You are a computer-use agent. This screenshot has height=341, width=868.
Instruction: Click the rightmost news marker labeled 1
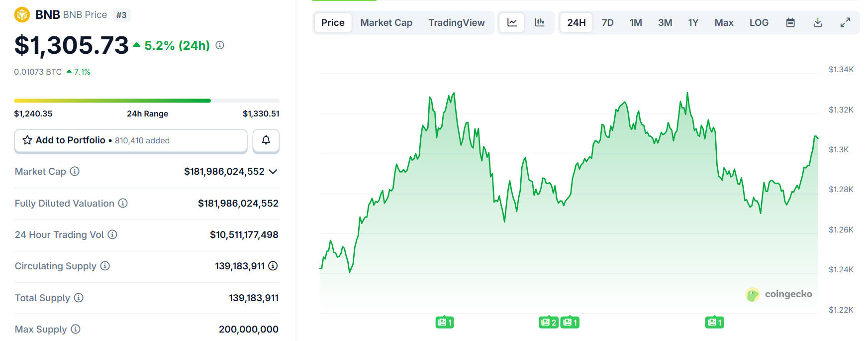pos(714,323)
